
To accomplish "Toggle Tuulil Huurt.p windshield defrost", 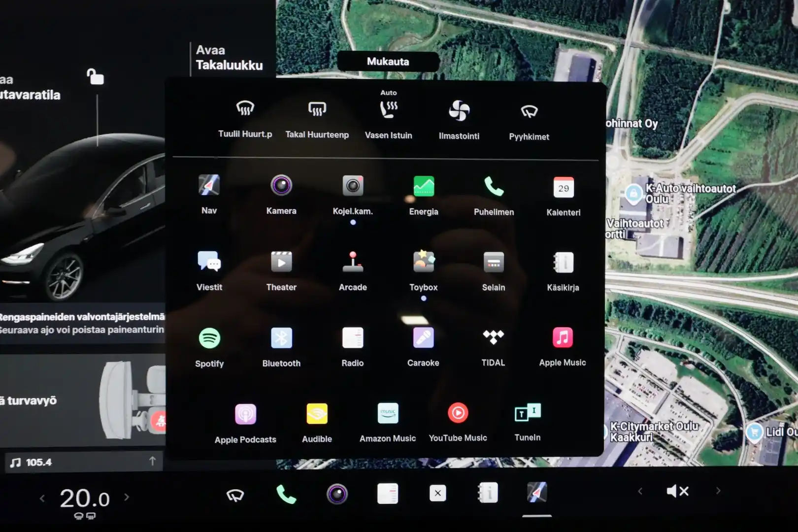I will (245, 108).
